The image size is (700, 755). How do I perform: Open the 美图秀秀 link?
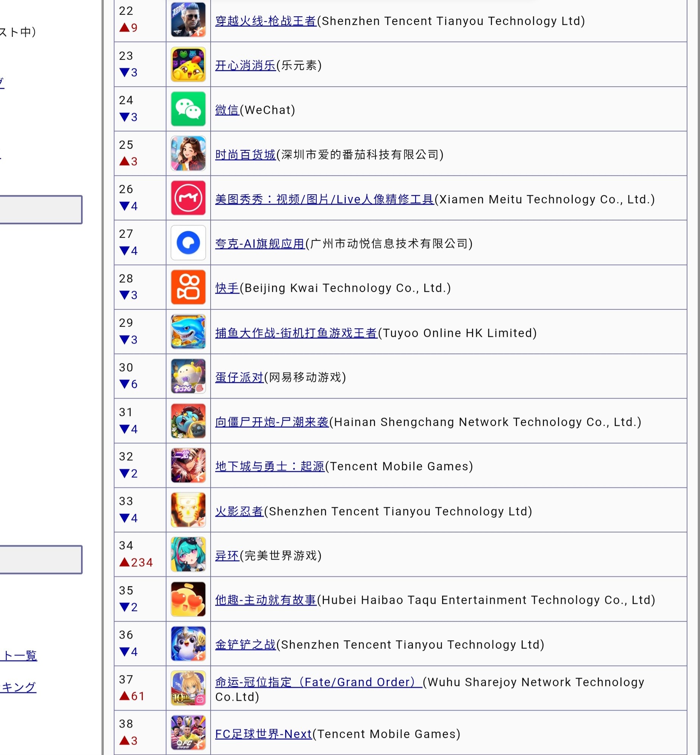coord(325,199)
